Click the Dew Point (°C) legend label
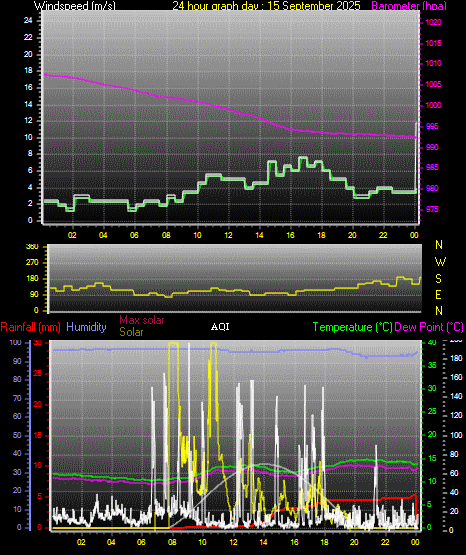The image size is (466, 555). click(x=429, y=327)
